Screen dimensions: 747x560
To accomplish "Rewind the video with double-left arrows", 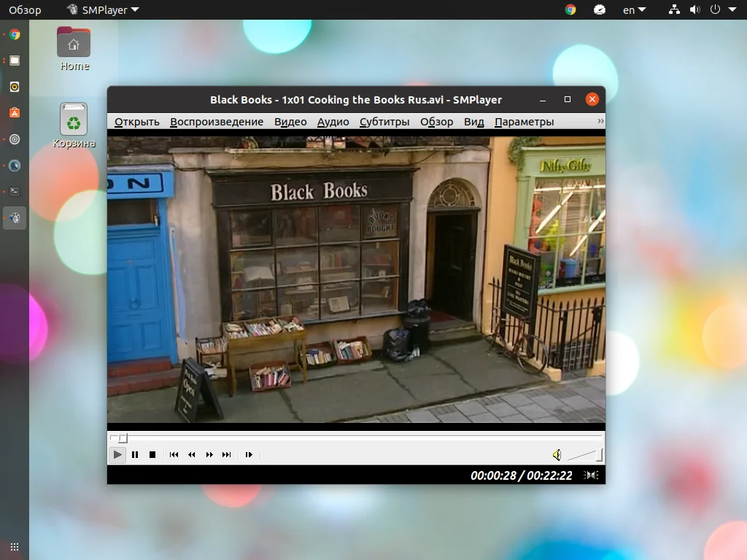I will tap(192, 455).
